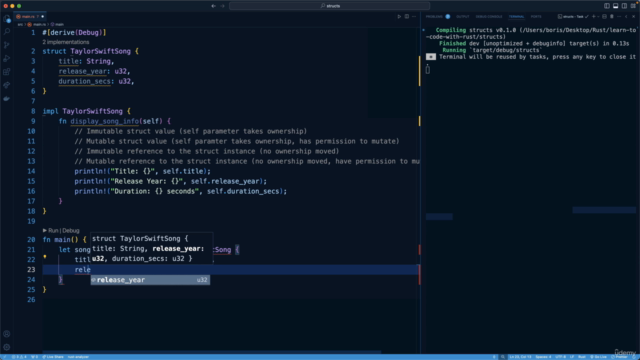The image size is (640, 360).
Task: Open the Search view in activity bar
Action: 7,31
